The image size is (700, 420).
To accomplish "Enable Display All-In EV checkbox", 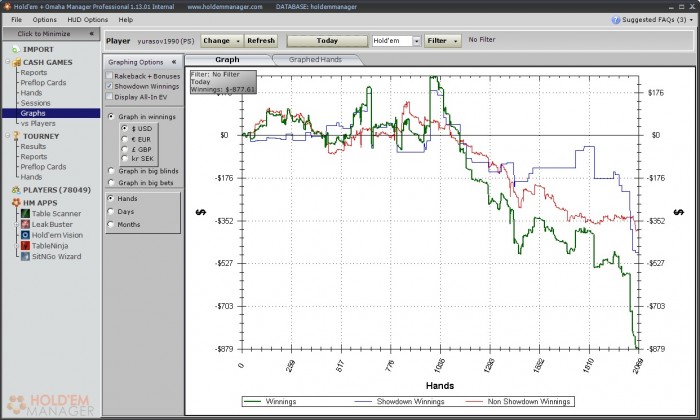I will tap(110, 97).
